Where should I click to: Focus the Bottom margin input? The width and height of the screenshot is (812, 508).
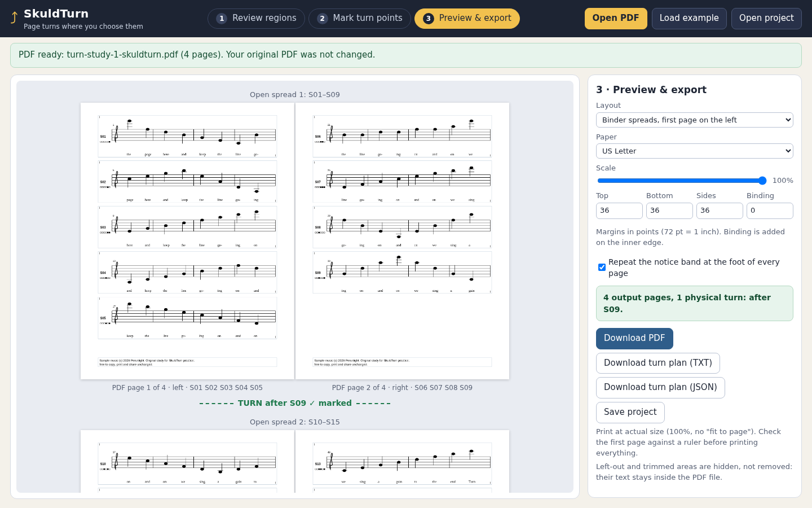(669, 211)
